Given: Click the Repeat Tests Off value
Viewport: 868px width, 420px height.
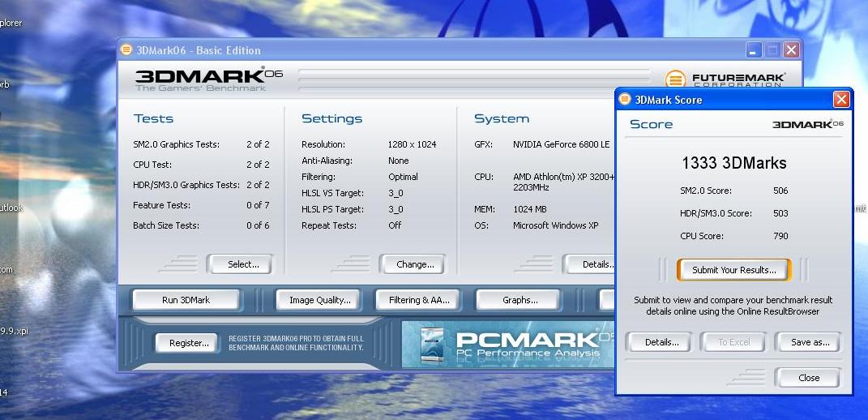Looking at the screenshot, I should 395,225.
